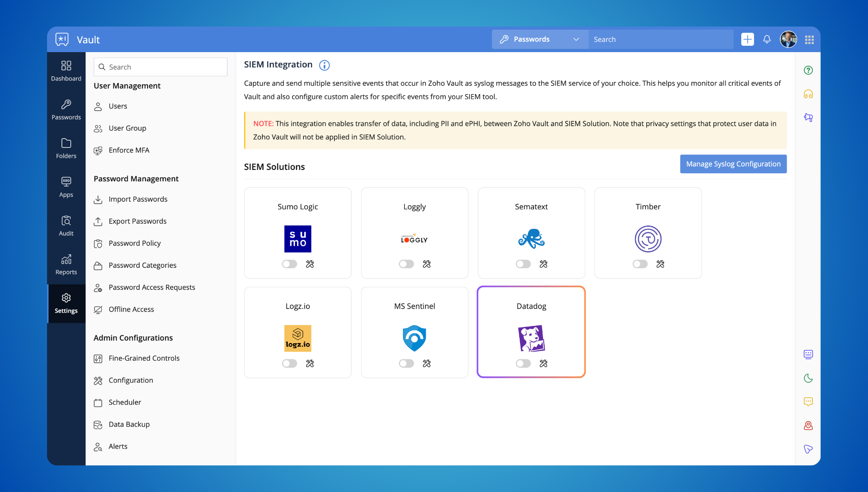Enable the MS Sentinel toggle
This screenshot has height=492, width=868.
[406, 364]
